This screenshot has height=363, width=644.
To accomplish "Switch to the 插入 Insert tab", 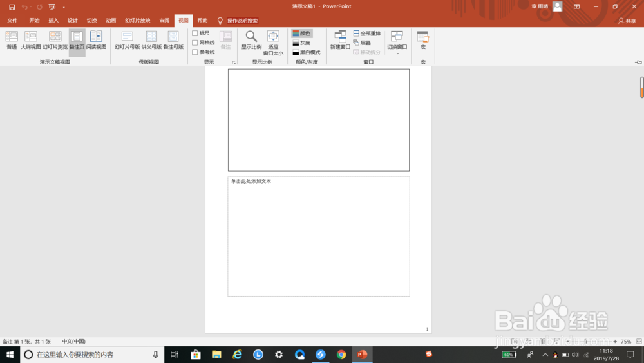I will [x=53, y=21].
